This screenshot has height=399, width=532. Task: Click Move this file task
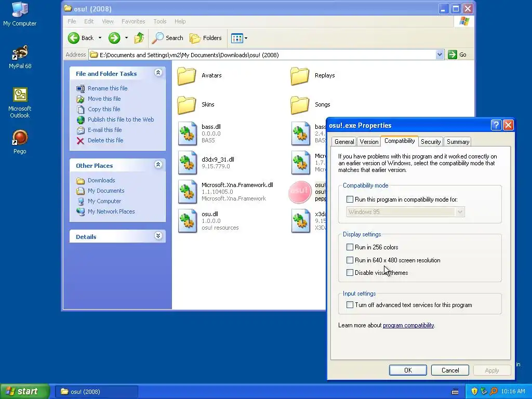(x=104, y=99)
